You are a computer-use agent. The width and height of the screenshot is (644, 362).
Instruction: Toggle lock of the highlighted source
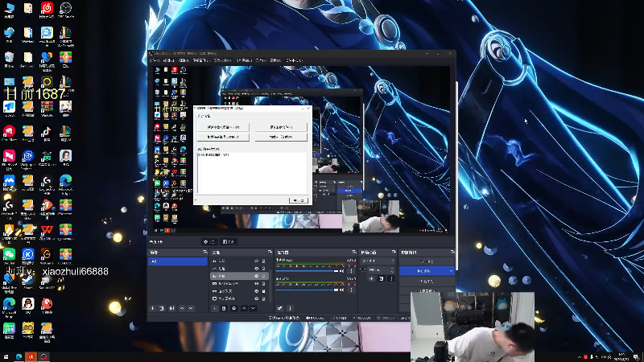(264, 276)
